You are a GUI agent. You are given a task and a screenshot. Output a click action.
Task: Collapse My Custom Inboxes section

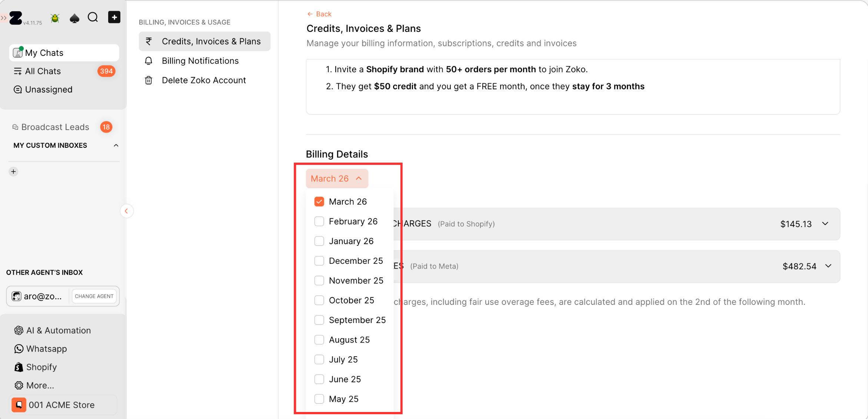[116, 146]
